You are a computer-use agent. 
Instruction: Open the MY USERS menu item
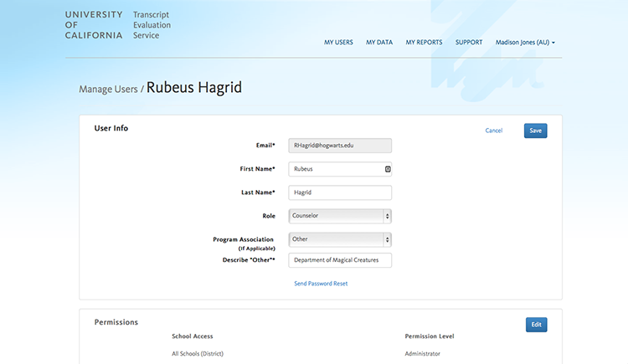pos(338,42)
